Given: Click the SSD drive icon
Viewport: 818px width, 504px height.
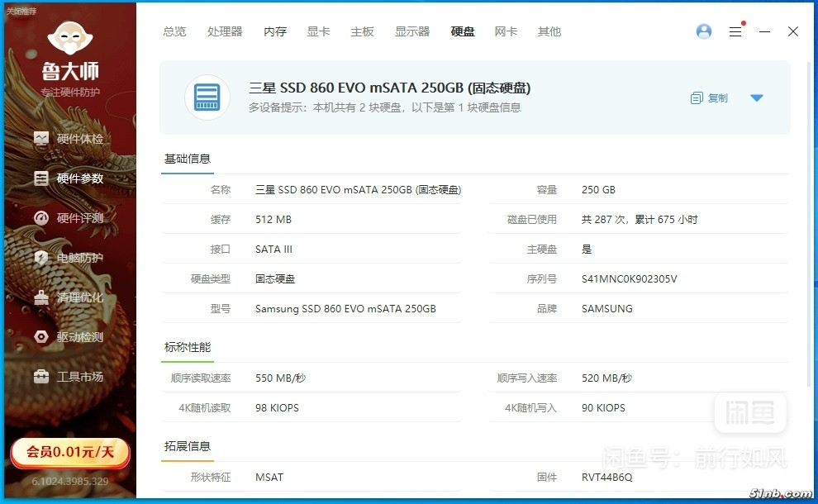Looking at the screenshot, I should [207, 97].
